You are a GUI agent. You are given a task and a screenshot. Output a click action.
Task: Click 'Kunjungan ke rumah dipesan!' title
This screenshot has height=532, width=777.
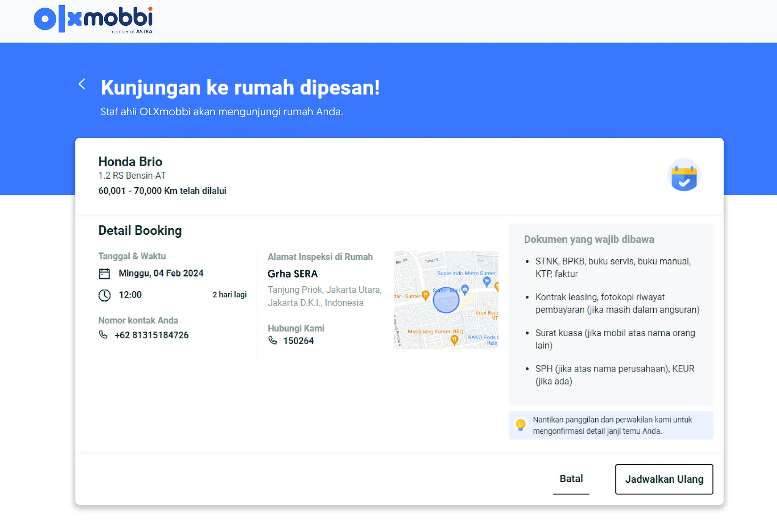point(240,87)
